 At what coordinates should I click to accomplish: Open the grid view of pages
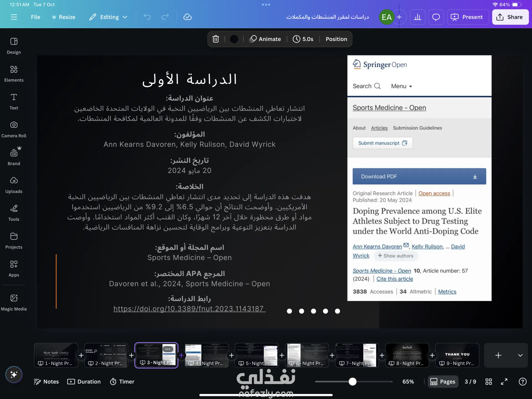(488, 382)
